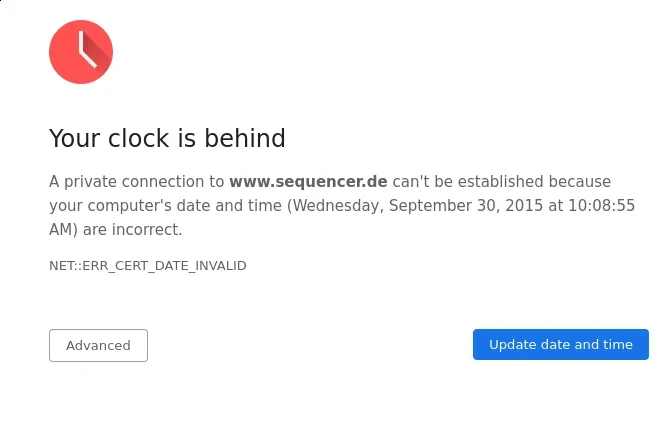Click the words "your computer's date and time"
This screenshot has width=666, height=439.
(x=165, y=206)
